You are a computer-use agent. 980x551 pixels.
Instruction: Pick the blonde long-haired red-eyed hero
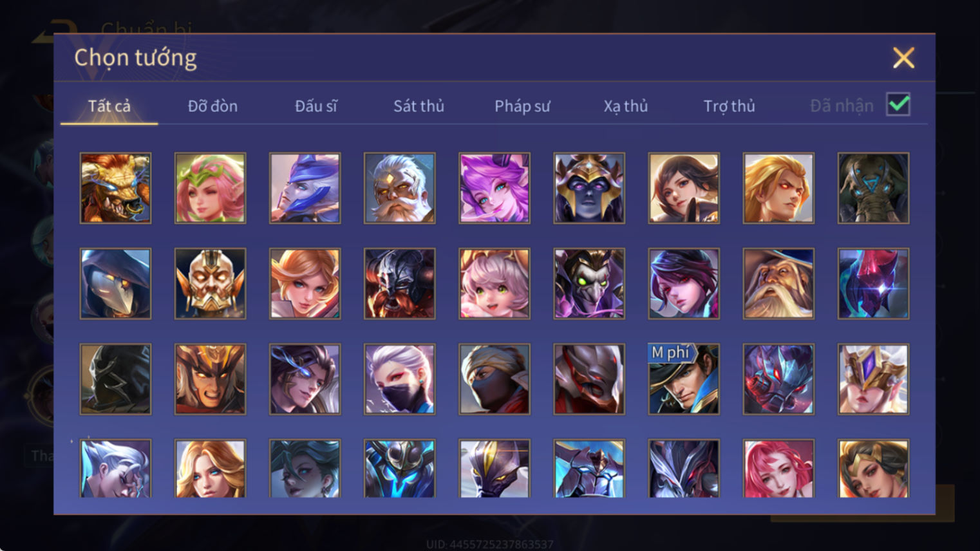pyautogui.click(x=778, y=188)
